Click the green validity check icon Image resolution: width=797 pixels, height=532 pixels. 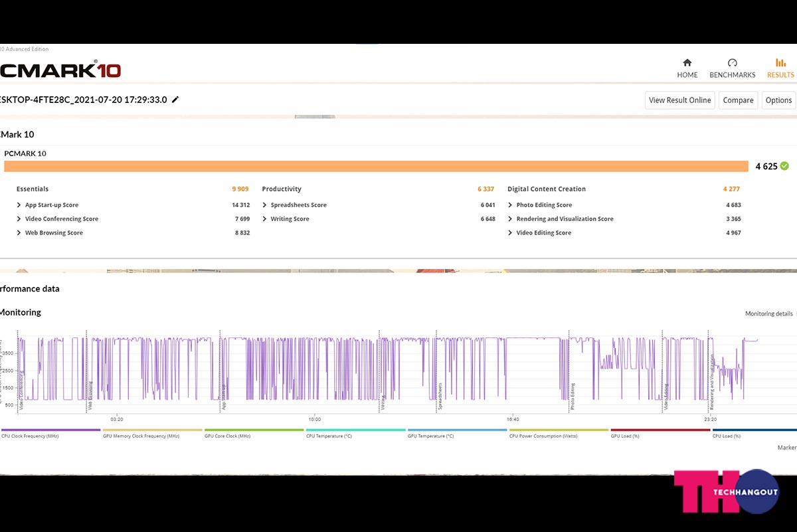point(784,166)
